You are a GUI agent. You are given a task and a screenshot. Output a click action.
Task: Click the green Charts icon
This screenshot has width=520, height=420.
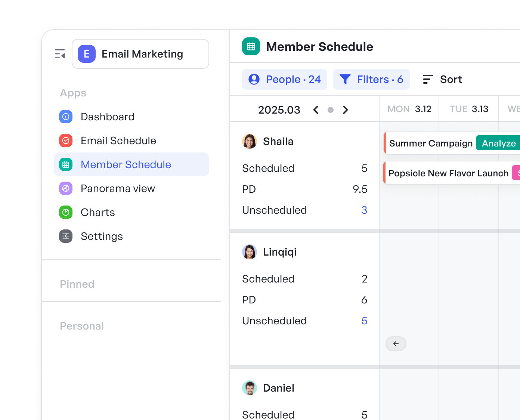pos(66,212)
